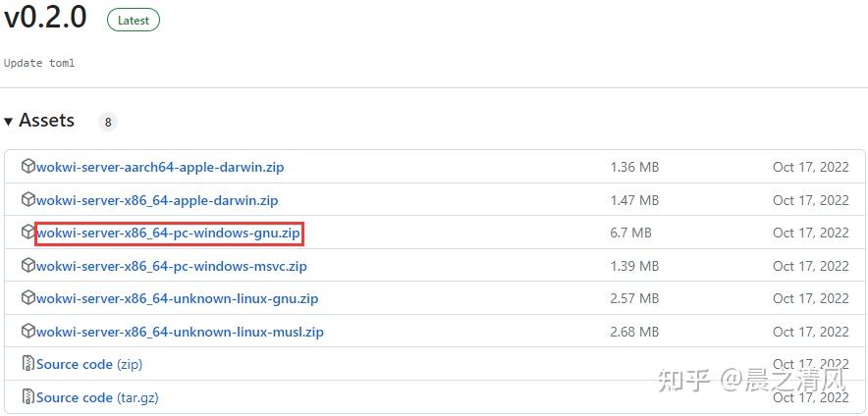Image resolution: width=868 pixels, height=416 pixels.
Task: Click the Assets count badge 8
Action: click(x=108, y=122)
